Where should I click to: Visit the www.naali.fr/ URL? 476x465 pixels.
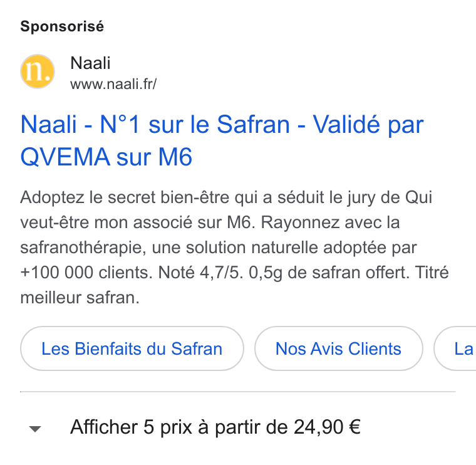coord(113,84)
